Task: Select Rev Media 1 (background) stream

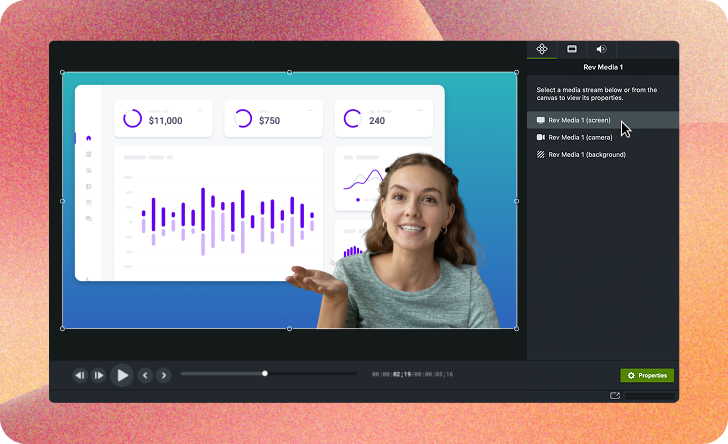Action: point(586,154)
